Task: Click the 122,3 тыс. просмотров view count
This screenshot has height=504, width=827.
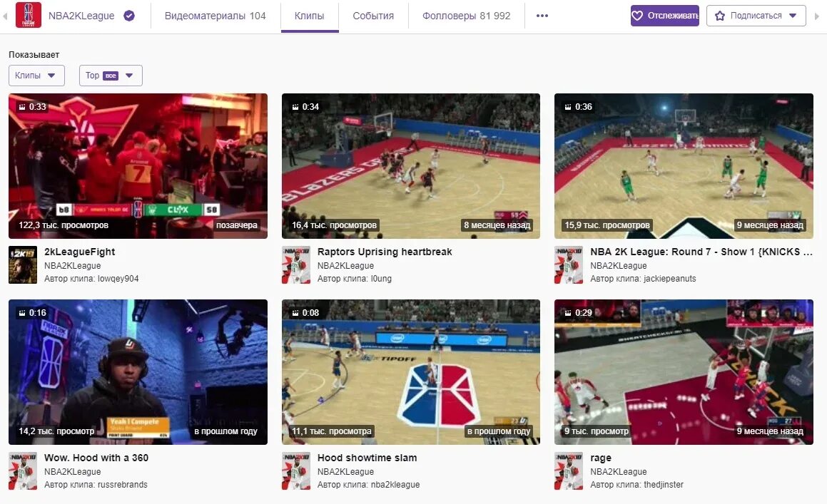Action: coord(64,225)
